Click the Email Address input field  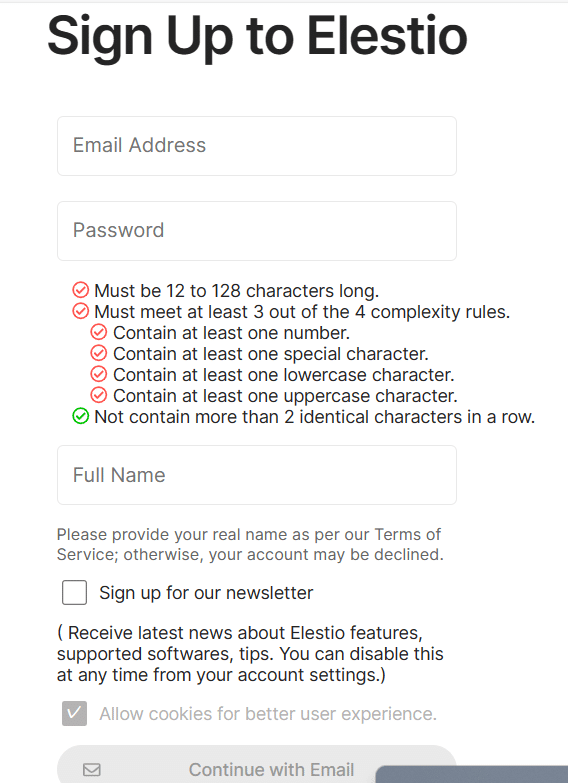tap(257, 146)
